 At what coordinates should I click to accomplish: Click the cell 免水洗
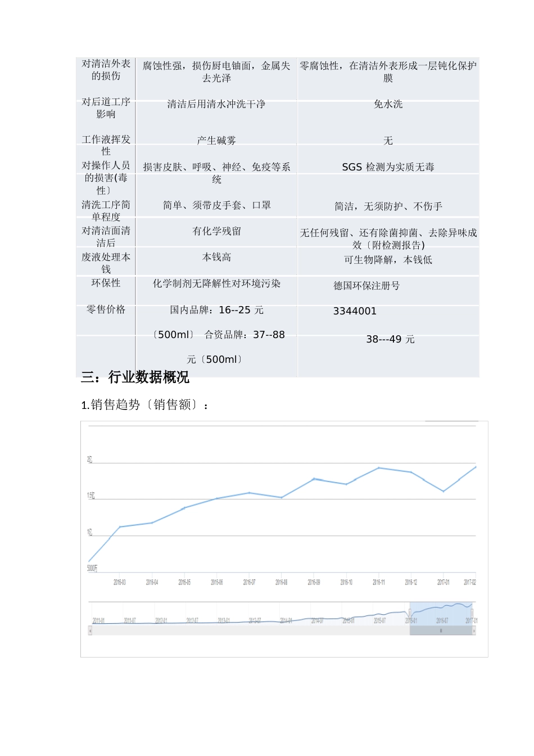pyautogui.click(x=388, y=104)
